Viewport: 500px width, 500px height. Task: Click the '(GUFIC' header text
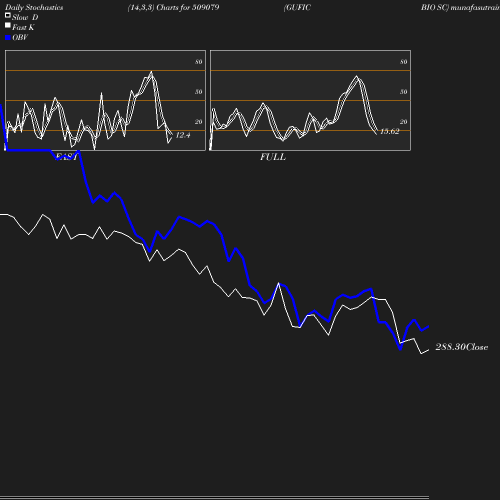297,7
